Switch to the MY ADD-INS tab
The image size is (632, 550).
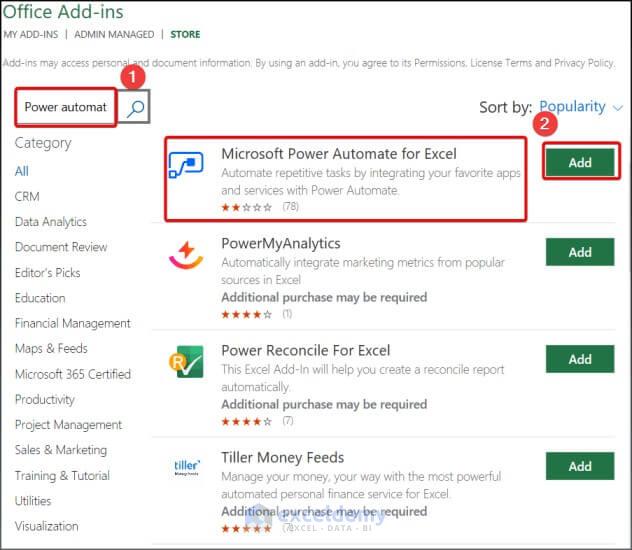[31, 34]
